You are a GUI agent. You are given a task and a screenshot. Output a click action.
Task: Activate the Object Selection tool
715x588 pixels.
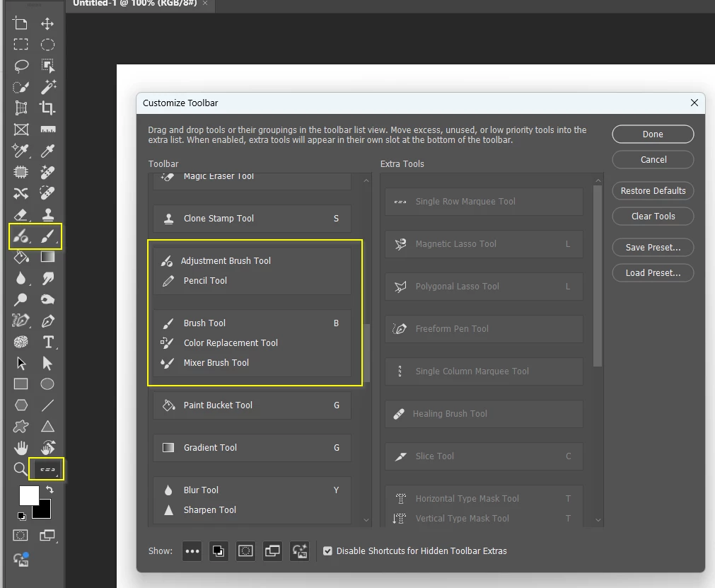(47, 66)
